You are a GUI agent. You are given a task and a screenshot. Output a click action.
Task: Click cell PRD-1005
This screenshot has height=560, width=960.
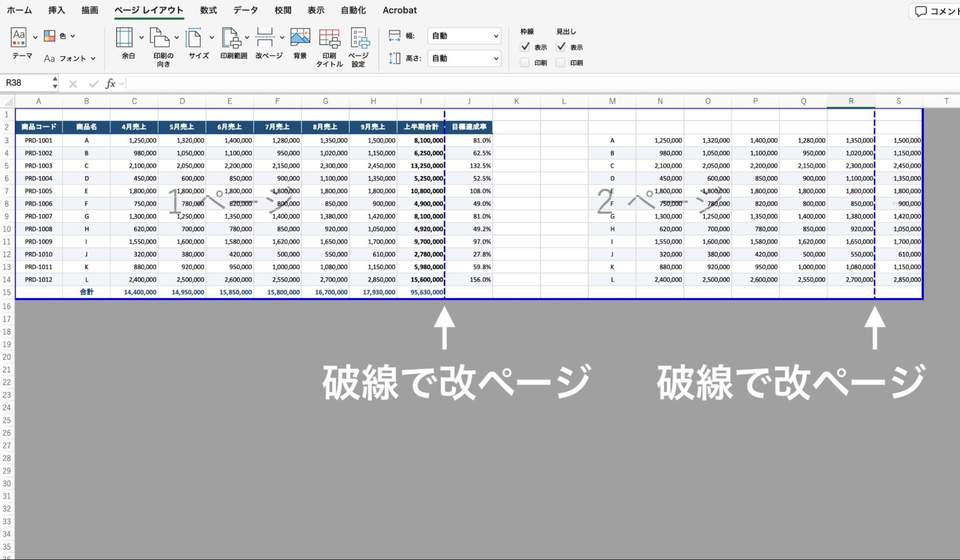pos(38,191)
